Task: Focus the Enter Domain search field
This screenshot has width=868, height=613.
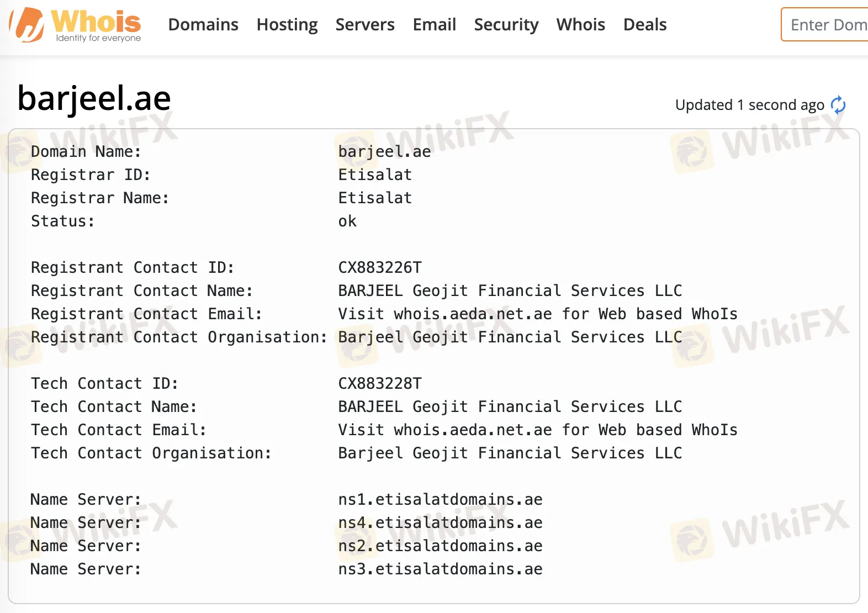Action: click(825, 25)
